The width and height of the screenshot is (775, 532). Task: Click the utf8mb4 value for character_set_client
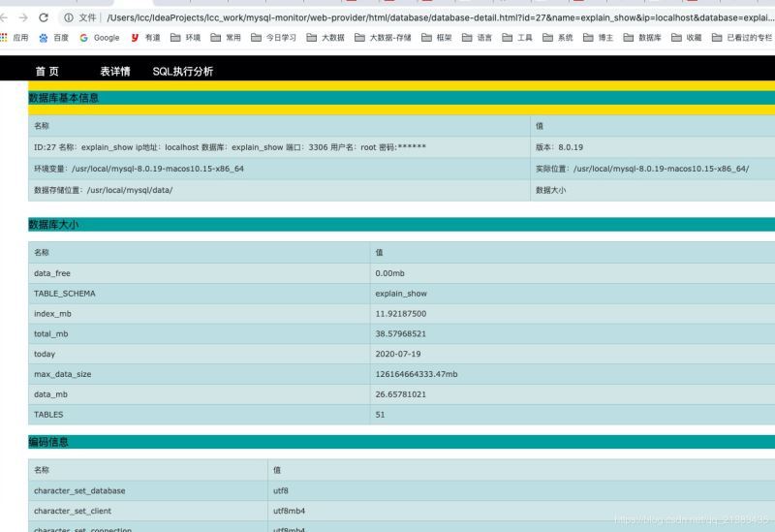pos(289,511)
